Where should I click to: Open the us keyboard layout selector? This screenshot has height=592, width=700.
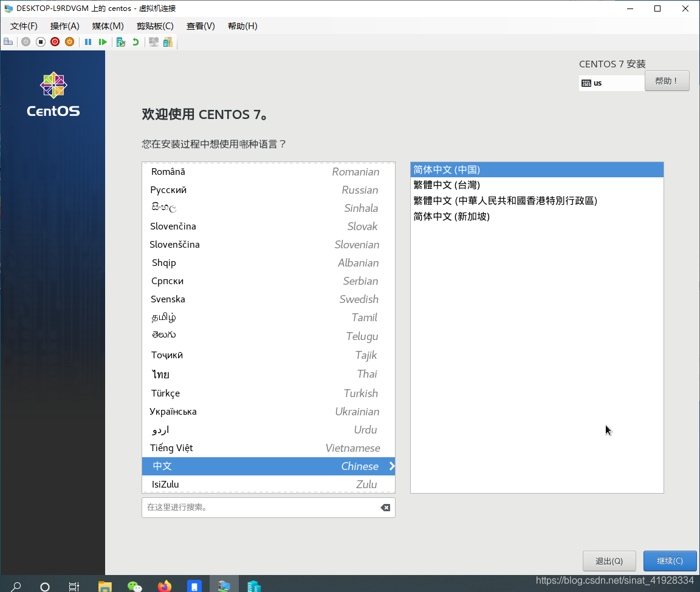(612, 83)
